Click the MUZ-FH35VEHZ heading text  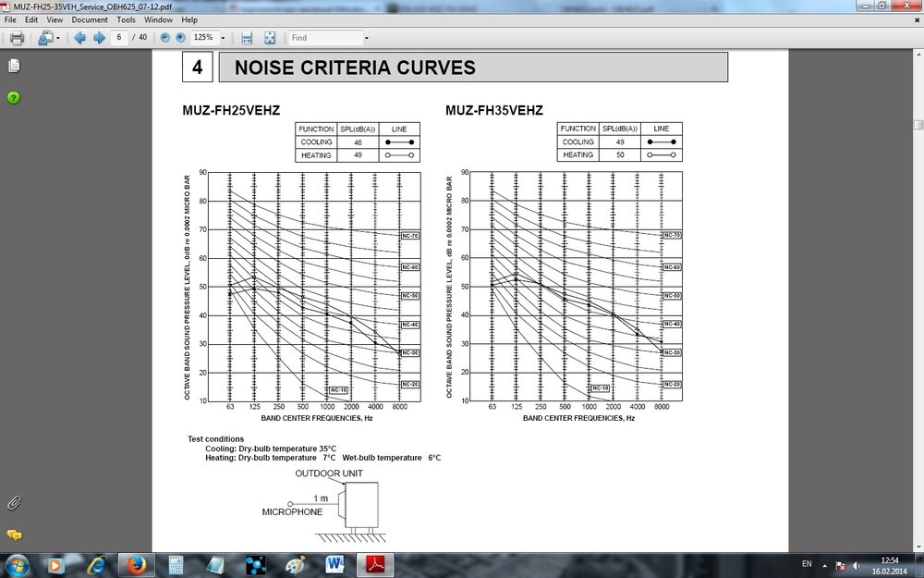click(x=493, y=110)
